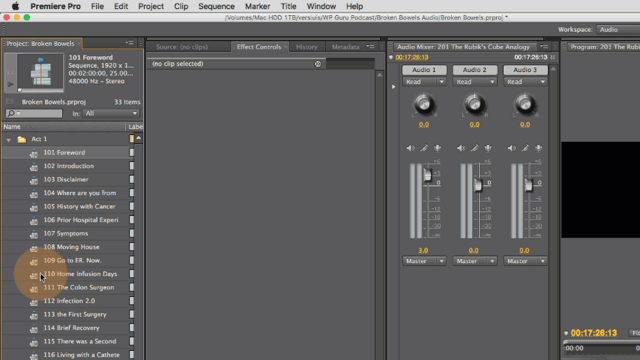The image size is (640, 360).
Task: Open the In: All filter dropdown
Action: (x=111, y=113)
